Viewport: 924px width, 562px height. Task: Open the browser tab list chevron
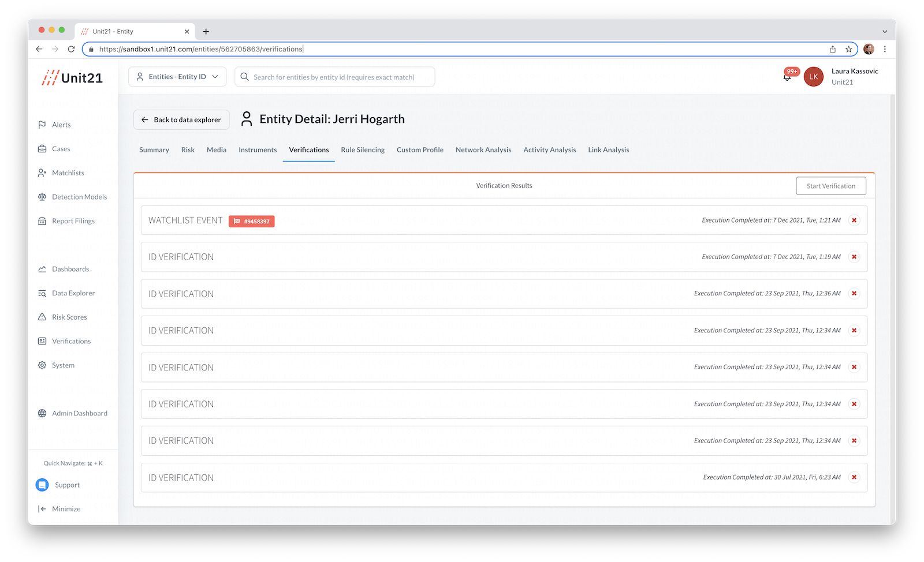(885, 32)
